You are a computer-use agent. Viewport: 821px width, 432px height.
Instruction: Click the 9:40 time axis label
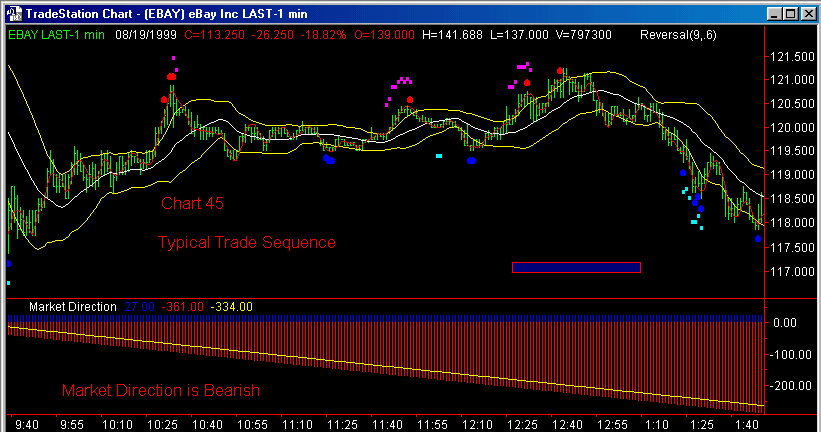tap(27, 425)
